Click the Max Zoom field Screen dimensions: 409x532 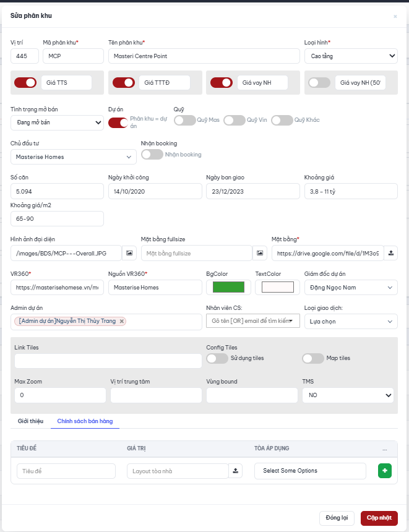60,395
